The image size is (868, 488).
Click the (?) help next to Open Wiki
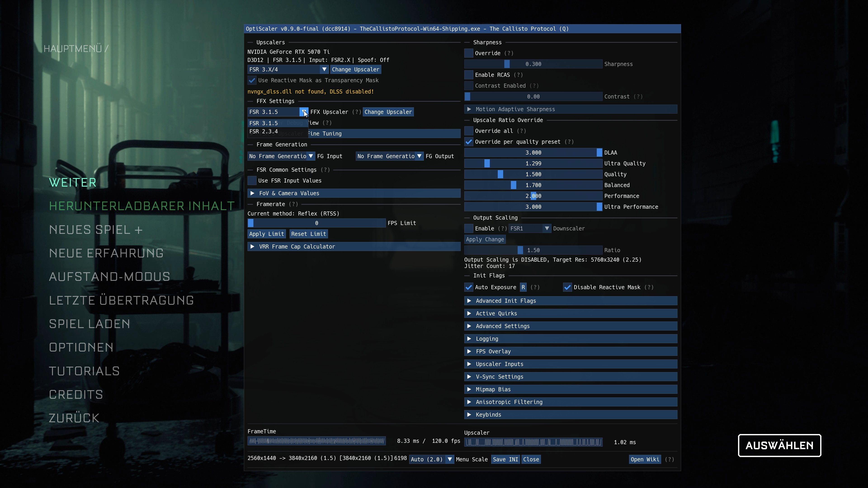click(x=669, y=459)
